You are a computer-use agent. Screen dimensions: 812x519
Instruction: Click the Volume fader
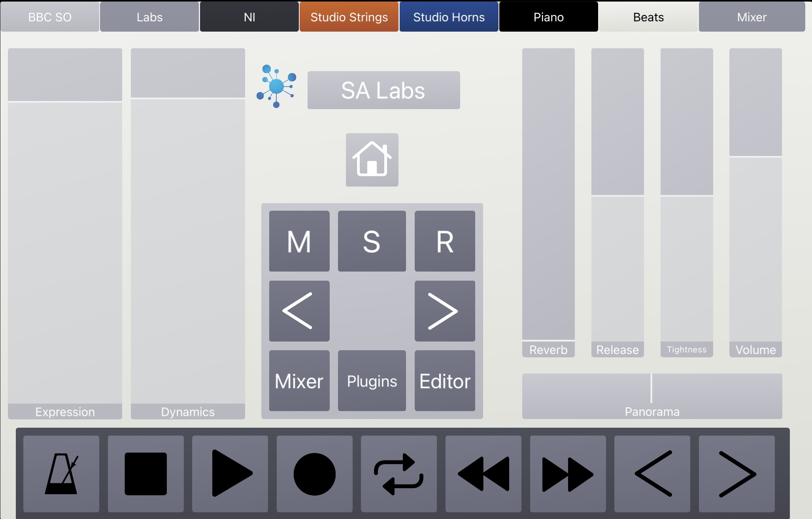(755, 202)
